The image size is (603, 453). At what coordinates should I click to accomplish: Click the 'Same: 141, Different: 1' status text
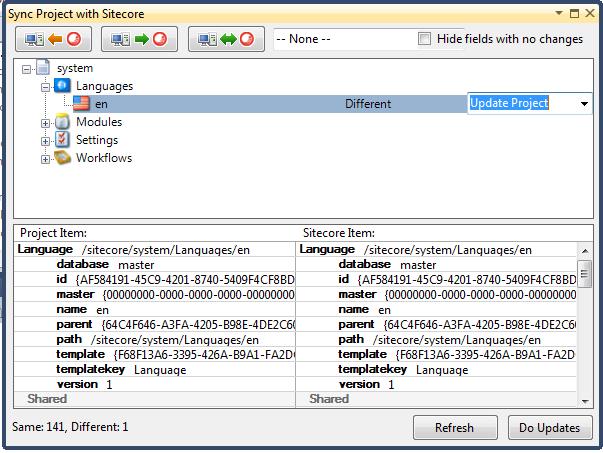point(70,427)
